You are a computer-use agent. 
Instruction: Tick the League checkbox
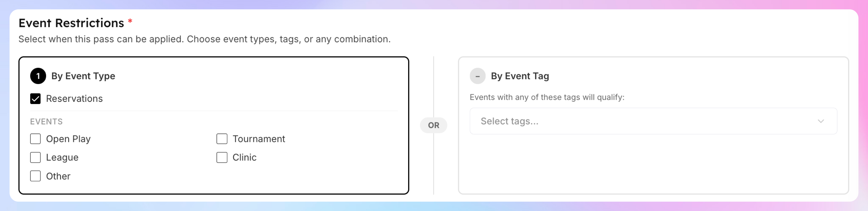[x=35, y=157]
